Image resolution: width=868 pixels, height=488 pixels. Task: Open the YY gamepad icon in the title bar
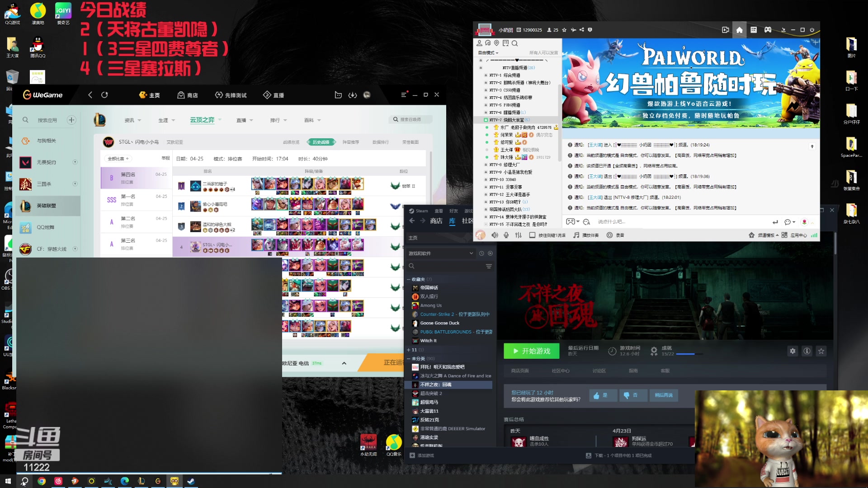click(768, 30)
